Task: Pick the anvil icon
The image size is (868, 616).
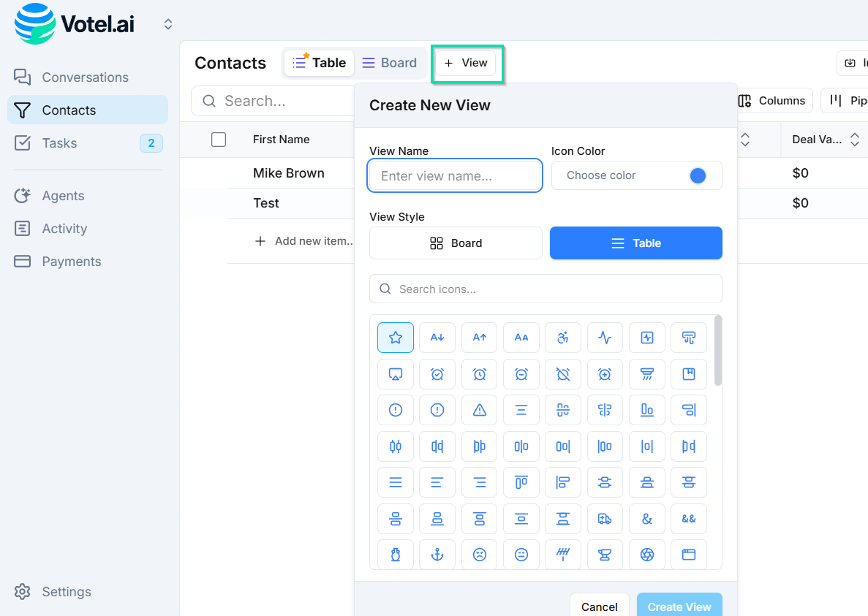Action: pos(605,555)
